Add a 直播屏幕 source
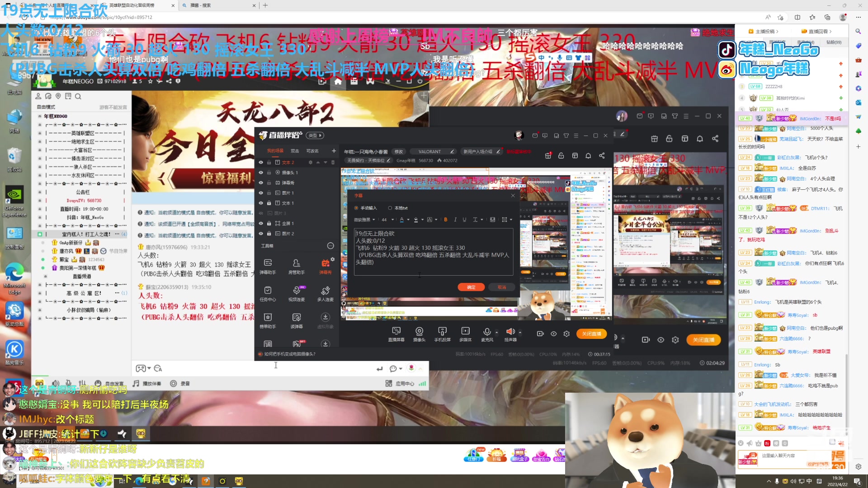This screenshot has width=868, height=488. [396, 334]
